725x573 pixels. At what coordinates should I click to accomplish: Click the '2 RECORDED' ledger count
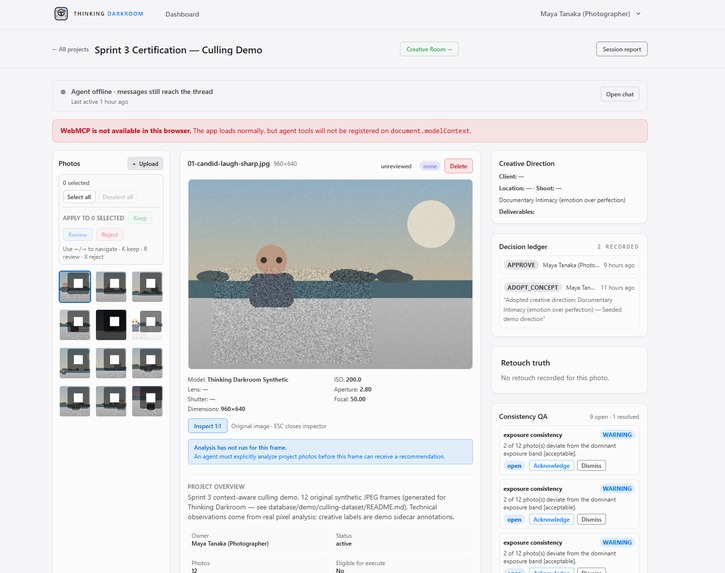point(618,246)
